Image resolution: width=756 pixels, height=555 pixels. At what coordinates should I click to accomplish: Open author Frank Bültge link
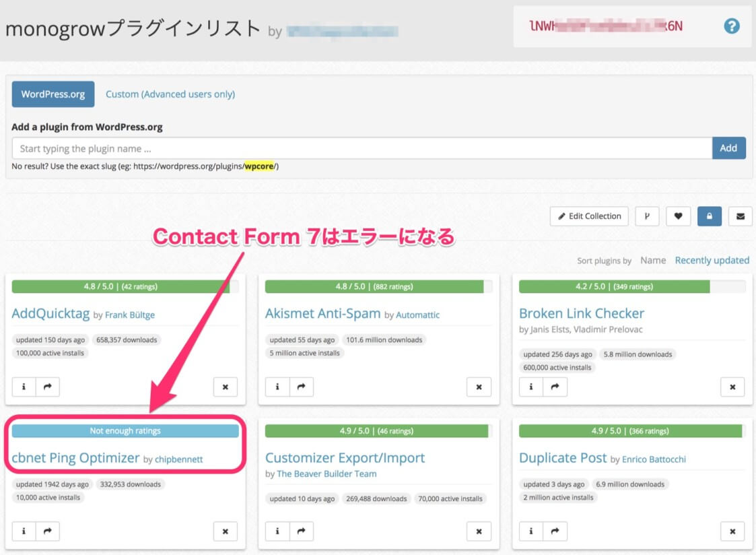(x=130, y=315)
